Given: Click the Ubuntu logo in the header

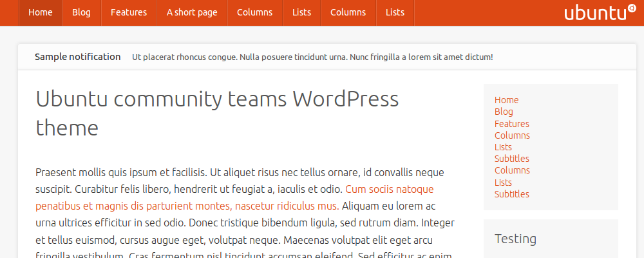Looking at the screenshot, I should tap(600, 12).
